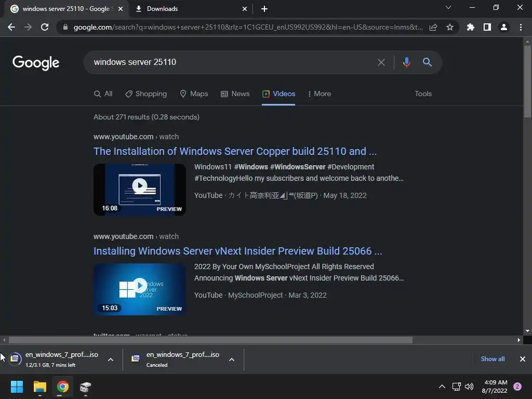The image size is (532, 399).
Task: Switch to the Maps results tab
Action: [194, 94]
